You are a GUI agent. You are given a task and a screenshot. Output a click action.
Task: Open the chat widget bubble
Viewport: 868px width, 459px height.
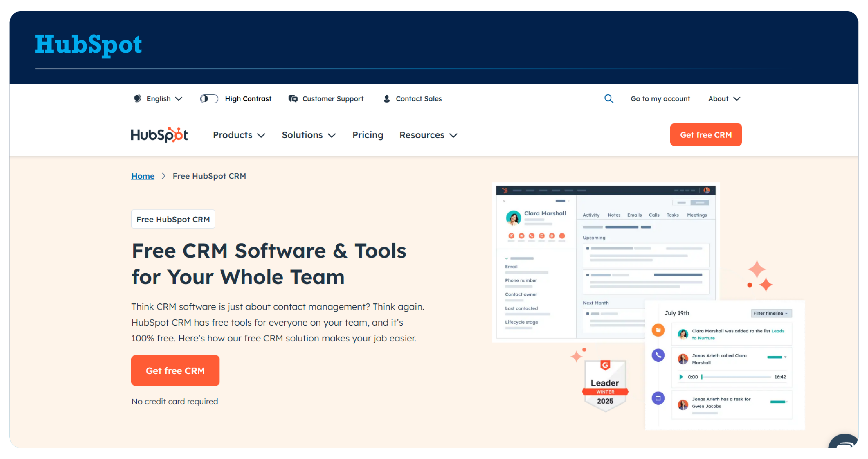coord(844,441)
